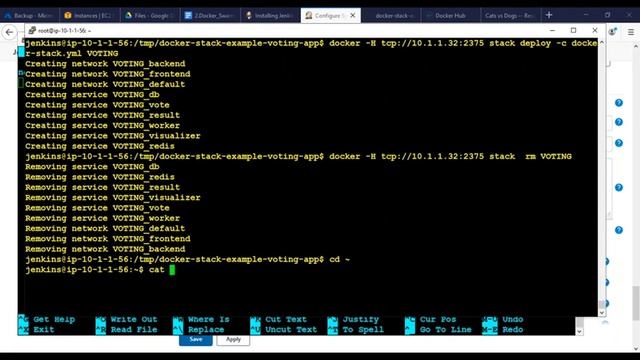Switch to the Instances EC2 tab
This screenshot has height=360, width=640.
click(x=89, y=16)
